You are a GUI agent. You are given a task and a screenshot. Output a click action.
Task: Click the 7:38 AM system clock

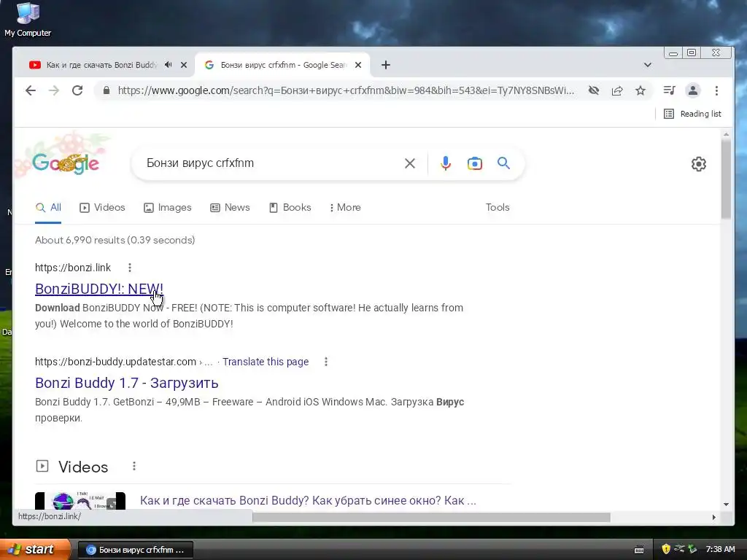(x=720, y=550)
